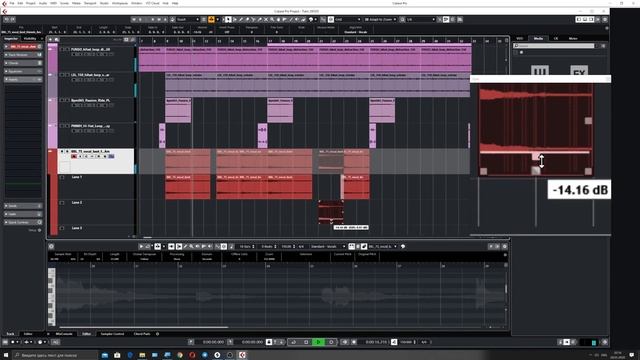The height and width of the screenshot is (360, 640).
Task: Click the transport Record button
Action: [331, 342]
